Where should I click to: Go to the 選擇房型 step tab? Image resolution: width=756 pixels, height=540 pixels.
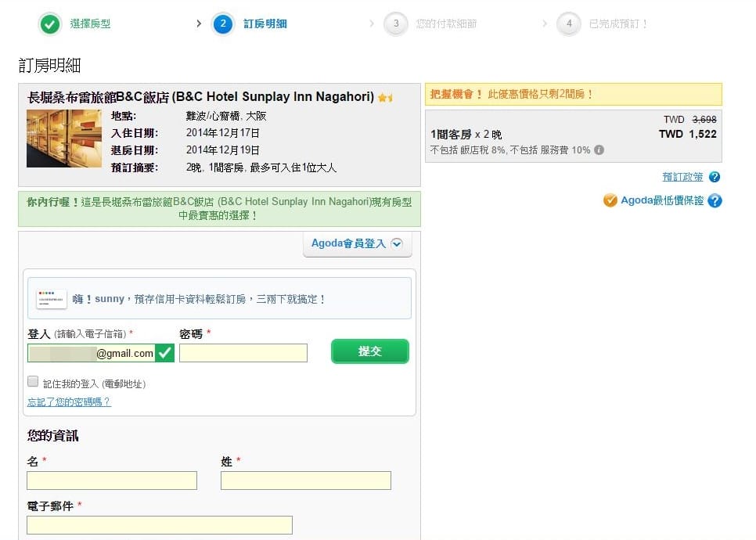pyautogui.click(x=90, y=24)
